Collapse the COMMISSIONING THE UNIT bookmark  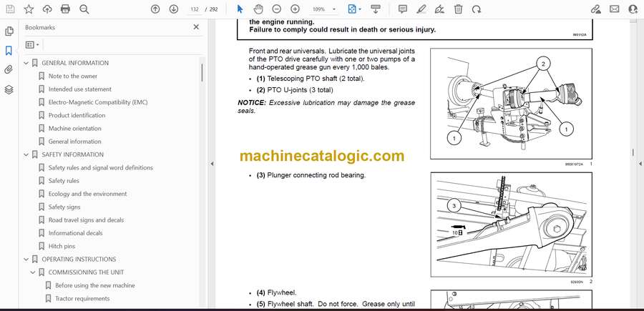tap(33, 272)
